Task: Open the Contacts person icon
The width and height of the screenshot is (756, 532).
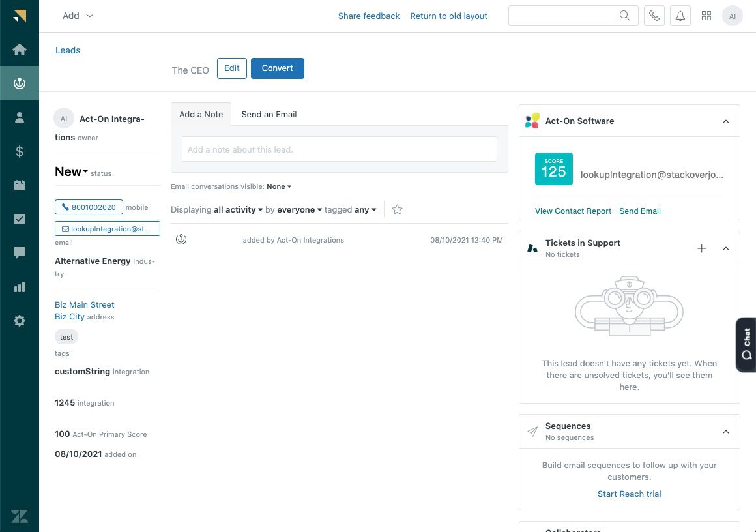Action: [20, 117]
